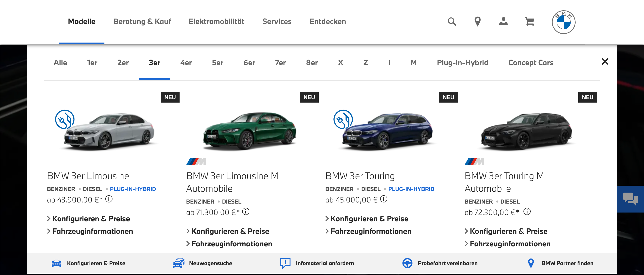The height and width of the screenshot is (275, 644).
Task: Click PLUG-IN-HYBRID label under 3er Touring
Action: 411,189
